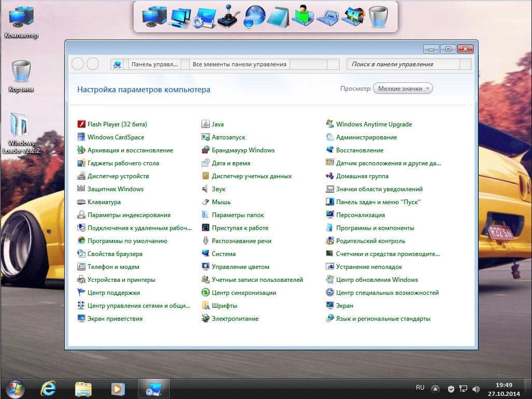This screenshot has height=399, width=532.
Task: Click the Центр поддержки flag icon
Action: click(x=81, y=292)
